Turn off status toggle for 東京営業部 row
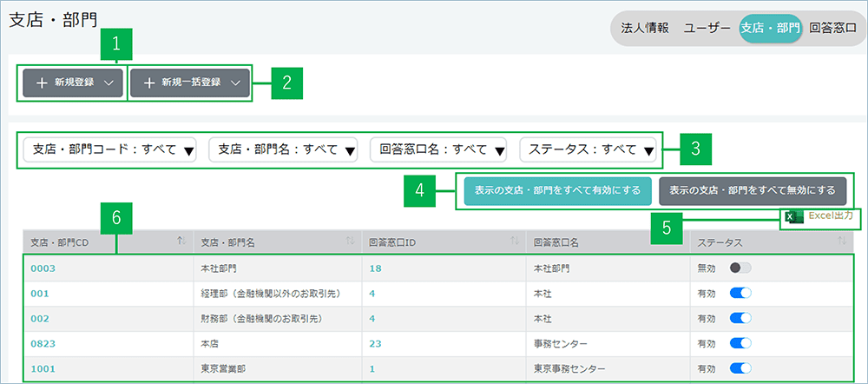Viewport: 868px width, 384px height. [x=740, y=367]
